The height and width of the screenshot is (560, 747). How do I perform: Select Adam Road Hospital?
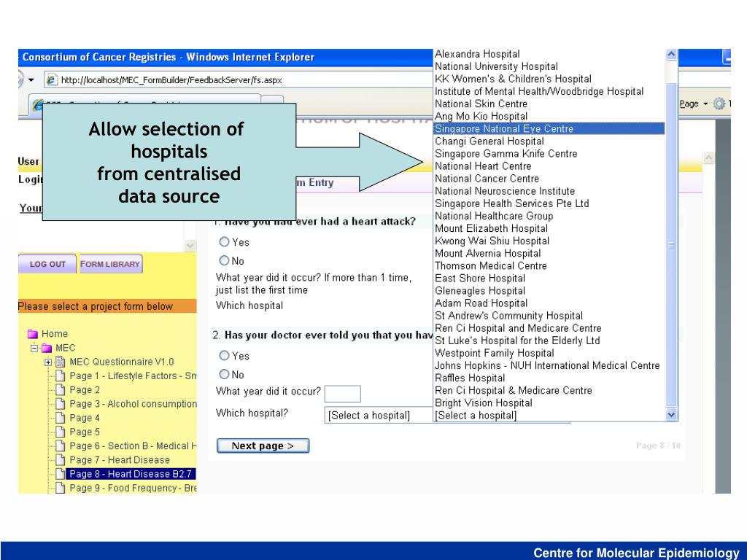click(x=481, y=303)
